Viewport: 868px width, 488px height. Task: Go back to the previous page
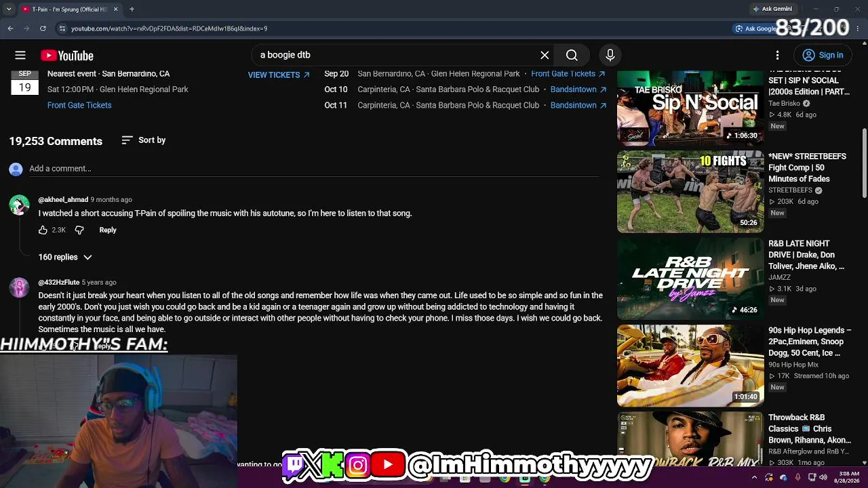pos(10,28)
